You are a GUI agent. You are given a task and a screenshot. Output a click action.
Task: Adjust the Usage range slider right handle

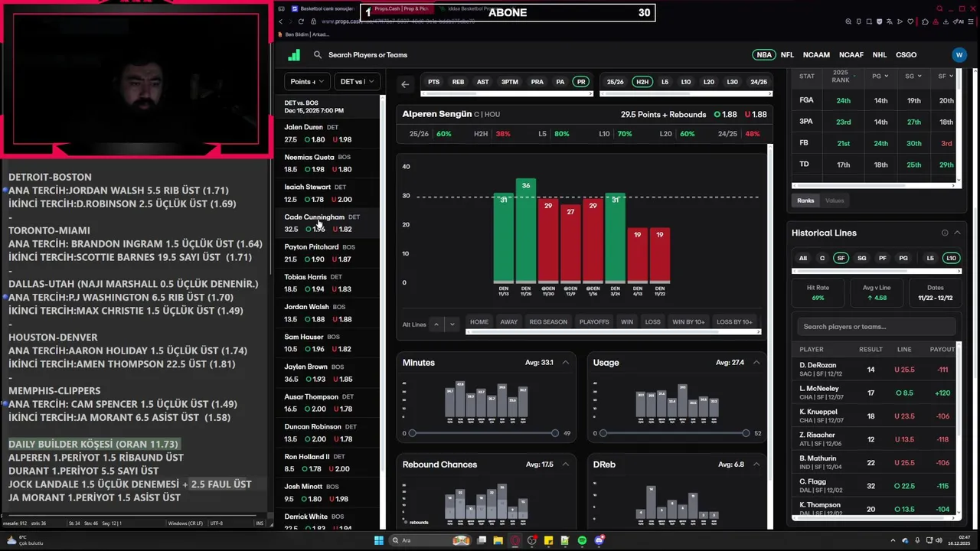click(746, 433)
